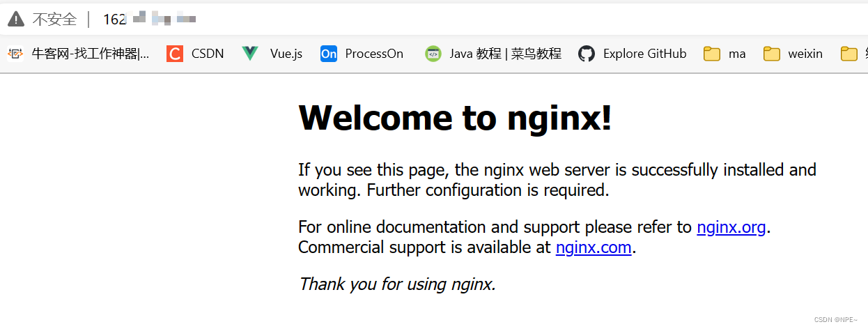The height and width of the screenshot is (329, 868).
Task: Click the Vue.js logo icon
Action: (x=250, y=54)
